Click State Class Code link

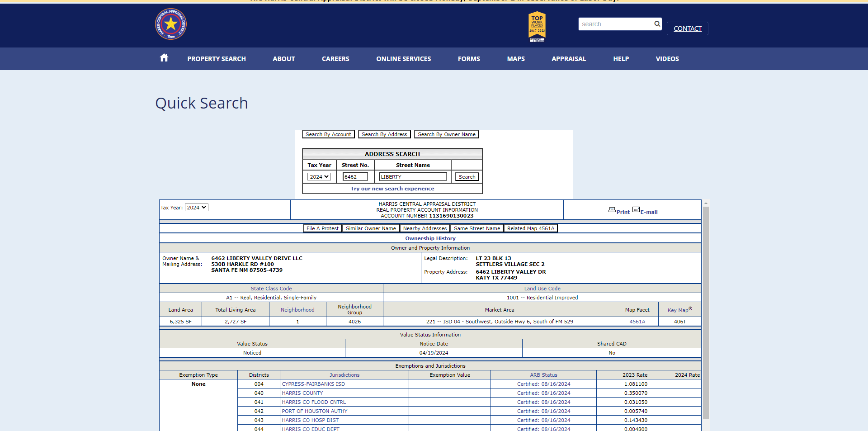pyautogui.click(x=271, y=289)
